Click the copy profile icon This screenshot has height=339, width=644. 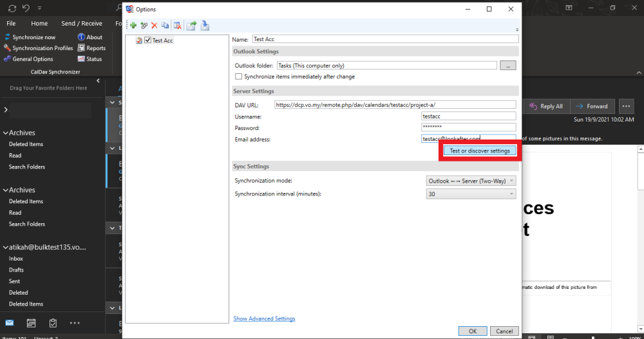click(x=165, y=26)
